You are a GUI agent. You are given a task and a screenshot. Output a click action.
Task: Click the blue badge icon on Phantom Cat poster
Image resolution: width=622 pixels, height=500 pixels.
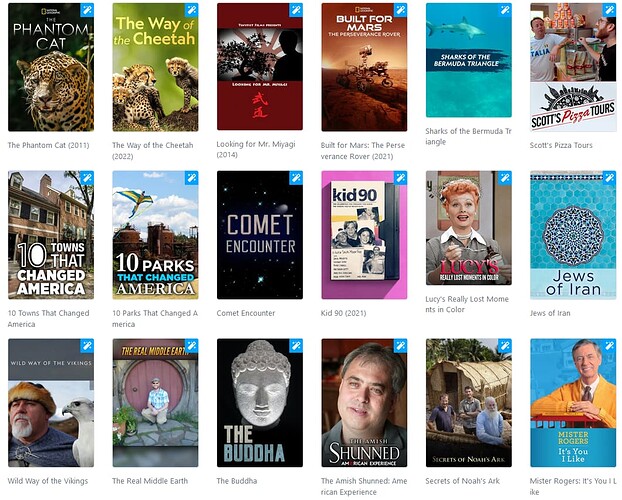tap(87, 10)
